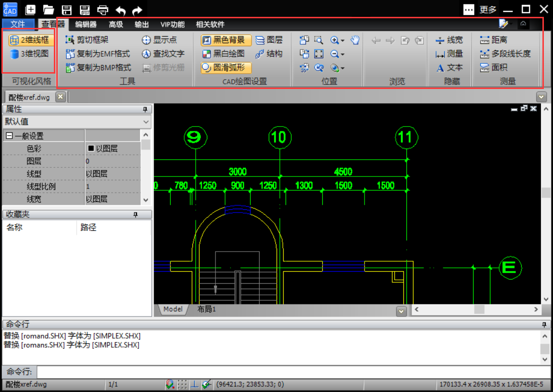
Task: Collapse the 一般设置 property group
Action: click(9, 136)
